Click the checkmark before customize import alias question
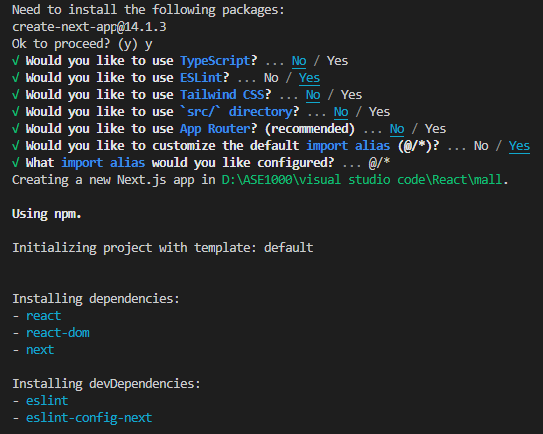This screenshot has height=434, width=543. (16, 146)
